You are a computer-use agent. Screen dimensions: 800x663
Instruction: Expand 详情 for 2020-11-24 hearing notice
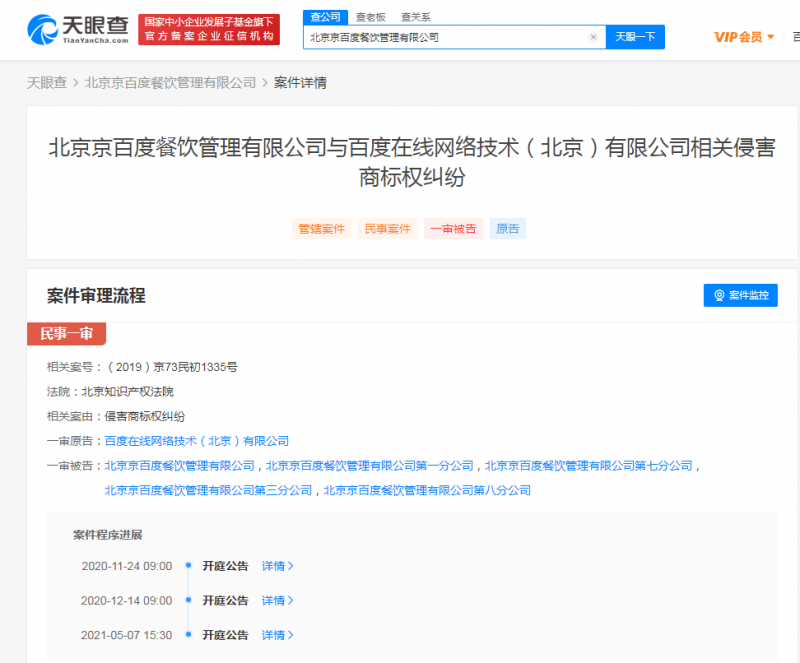click(x=277, y=566)
